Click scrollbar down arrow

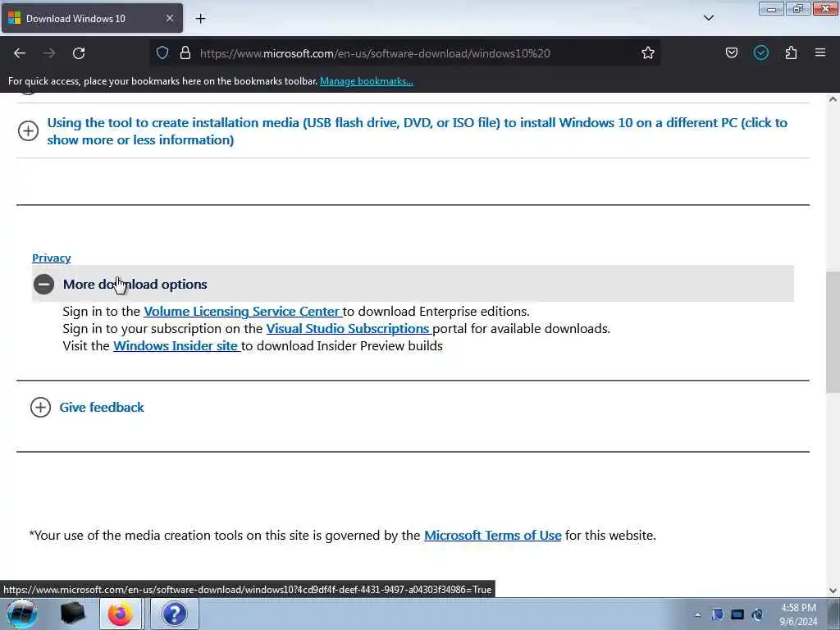pyautogui.click(x=833, y=591)
